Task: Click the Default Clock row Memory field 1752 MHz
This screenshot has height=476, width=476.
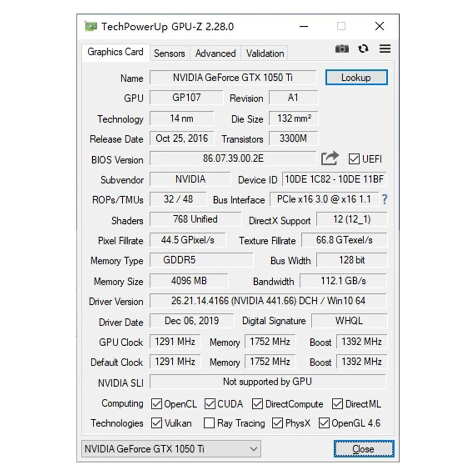Action: coord(270,362)
